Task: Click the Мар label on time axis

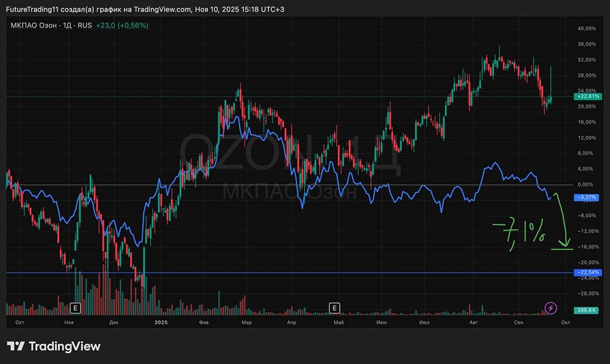Action: click(246, 321)
